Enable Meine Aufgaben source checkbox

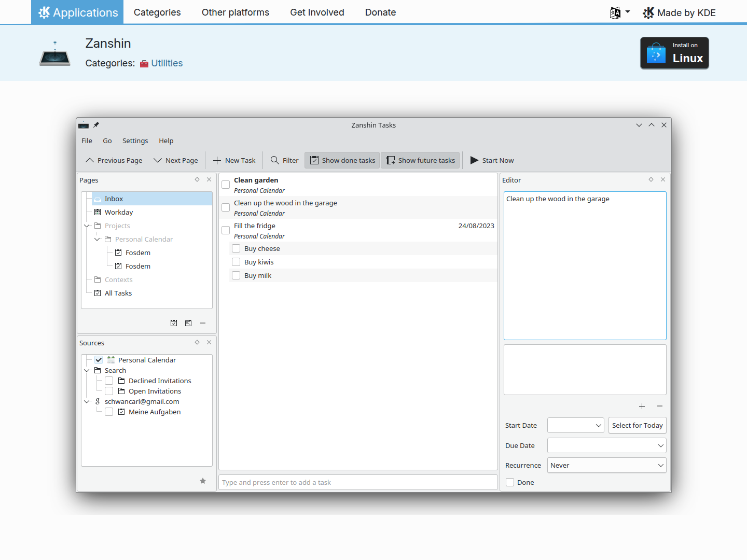[x=109, y=412]
